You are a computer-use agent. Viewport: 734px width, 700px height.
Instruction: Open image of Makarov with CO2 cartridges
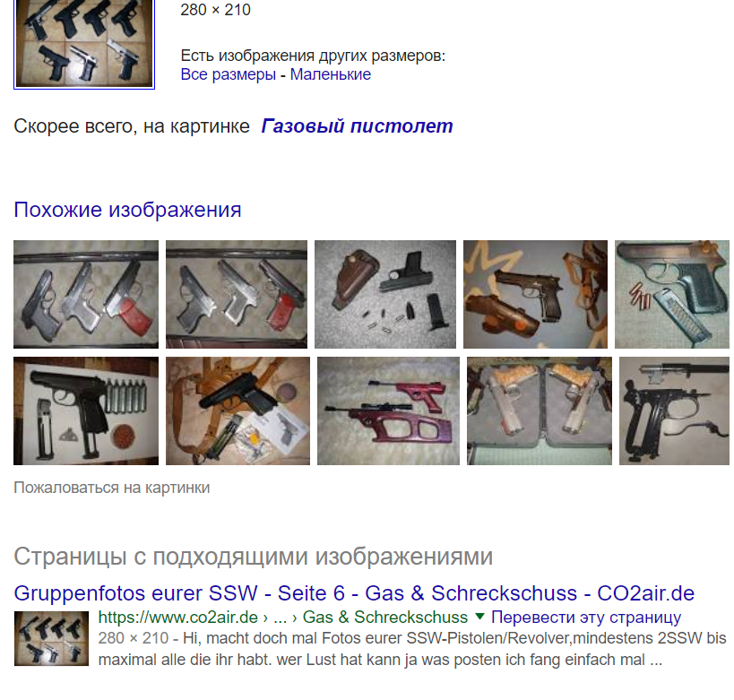86,411
